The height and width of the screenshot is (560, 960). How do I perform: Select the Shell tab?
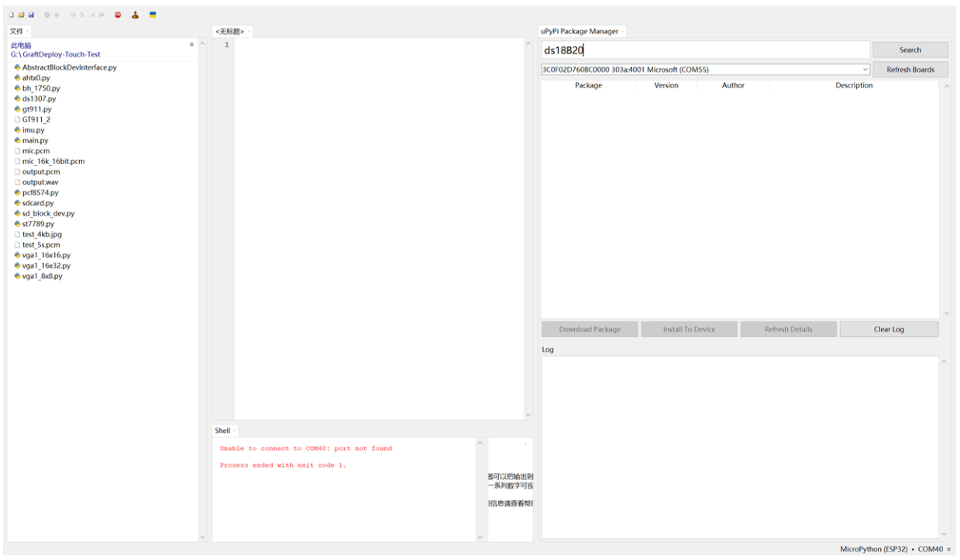(x=222, y=431)
